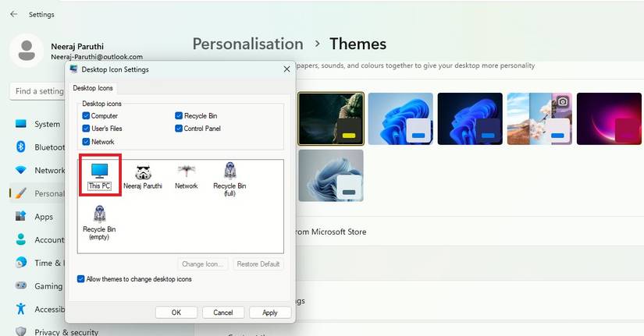Go to Personalisation breadcrumb

click(x=247, y=44)
